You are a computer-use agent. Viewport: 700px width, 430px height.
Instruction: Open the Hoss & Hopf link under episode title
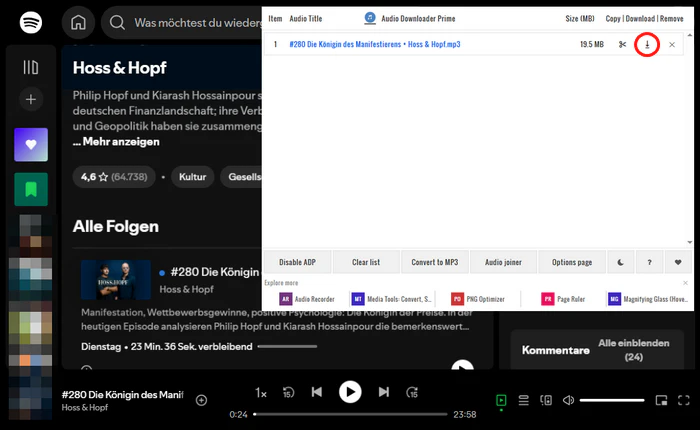coord(187,289)
